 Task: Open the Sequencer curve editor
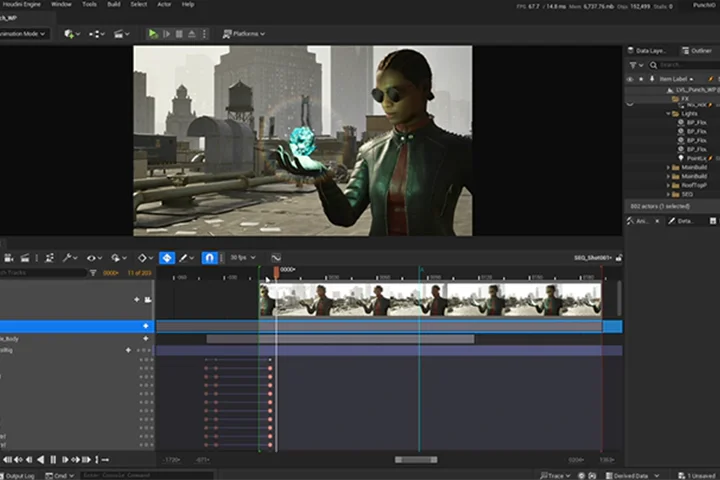[x=276, y=258]
